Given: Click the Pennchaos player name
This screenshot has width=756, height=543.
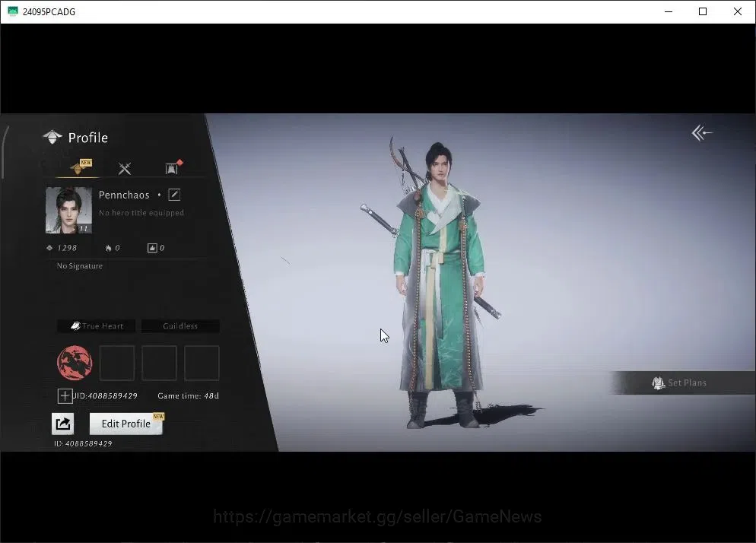Looking at the screenshot, I should pos(124,195).
